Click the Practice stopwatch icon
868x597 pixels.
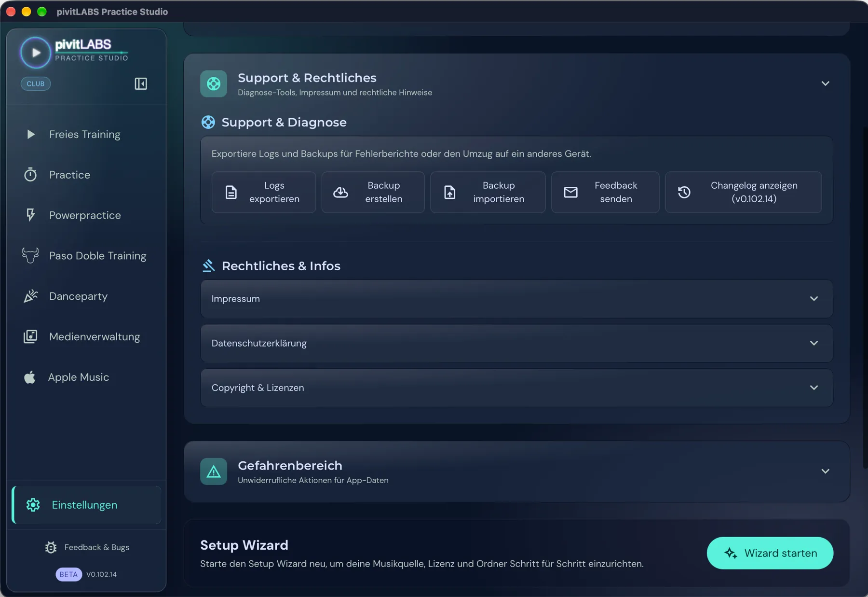(x=30, y=175)
